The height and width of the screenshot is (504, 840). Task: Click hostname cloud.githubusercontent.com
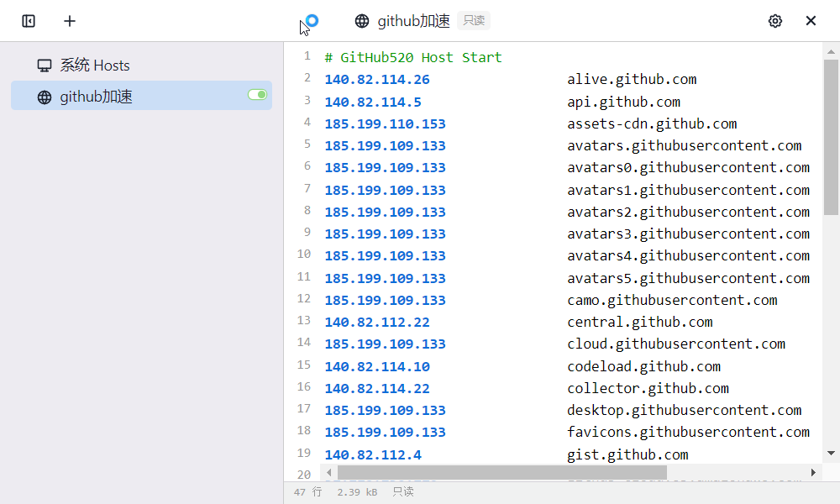(x=676, y=344)
